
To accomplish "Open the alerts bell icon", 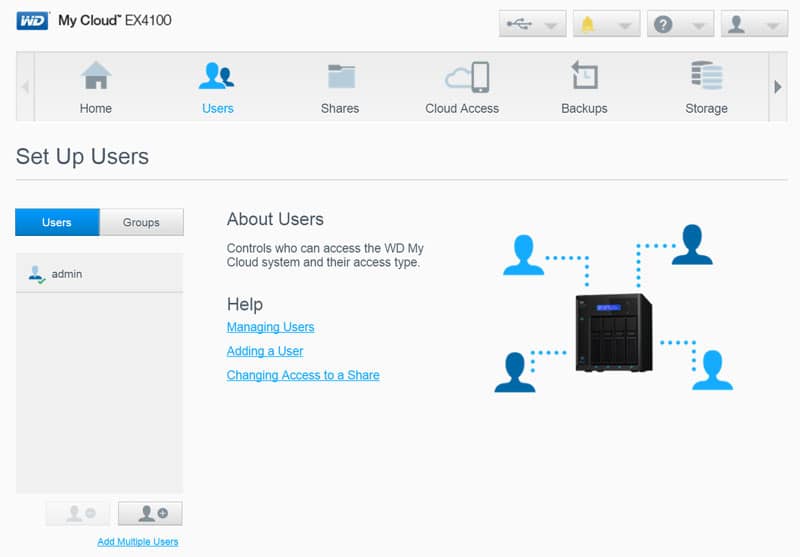I will point(588,24).
